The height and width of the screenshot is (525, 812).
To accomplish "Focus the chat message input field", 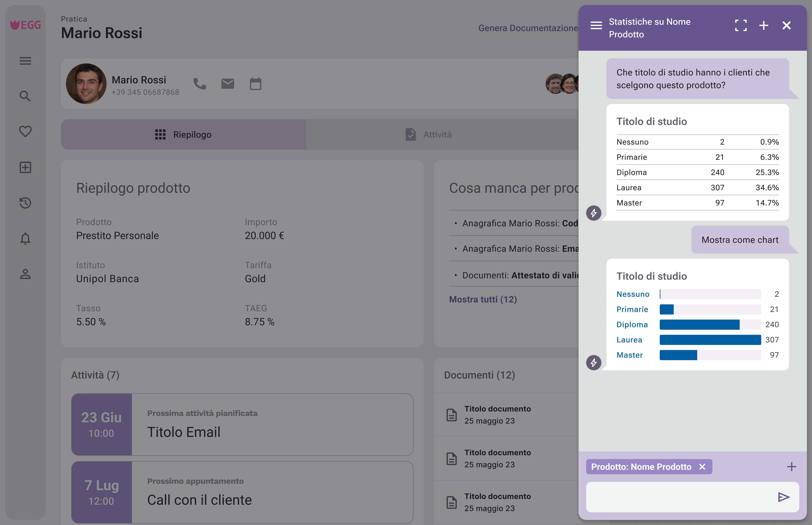I will 679,497.
